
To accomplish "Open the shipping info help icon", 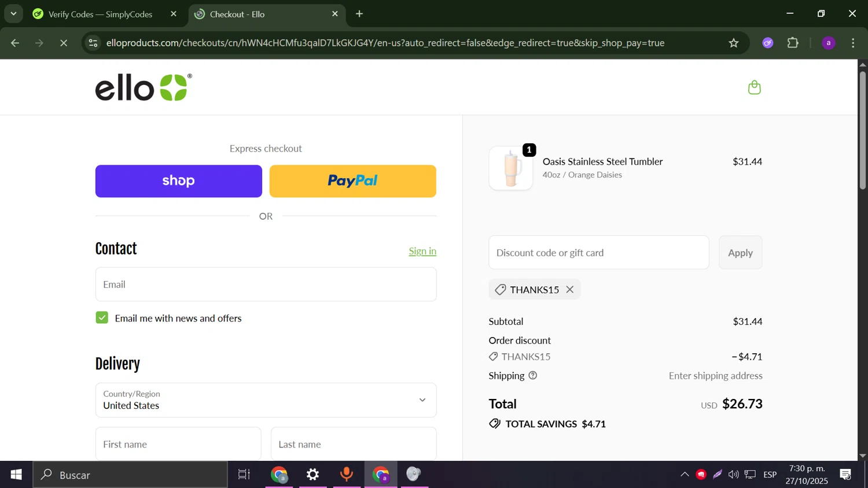I will tap(533, 376).
